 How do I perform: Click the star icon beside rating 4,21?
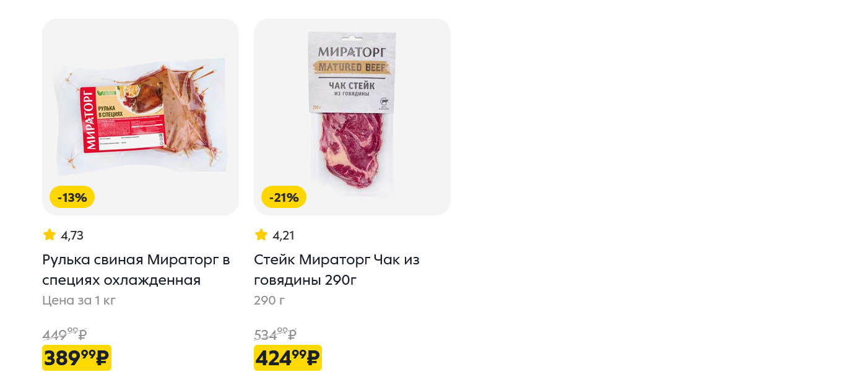tap(261, 235)
